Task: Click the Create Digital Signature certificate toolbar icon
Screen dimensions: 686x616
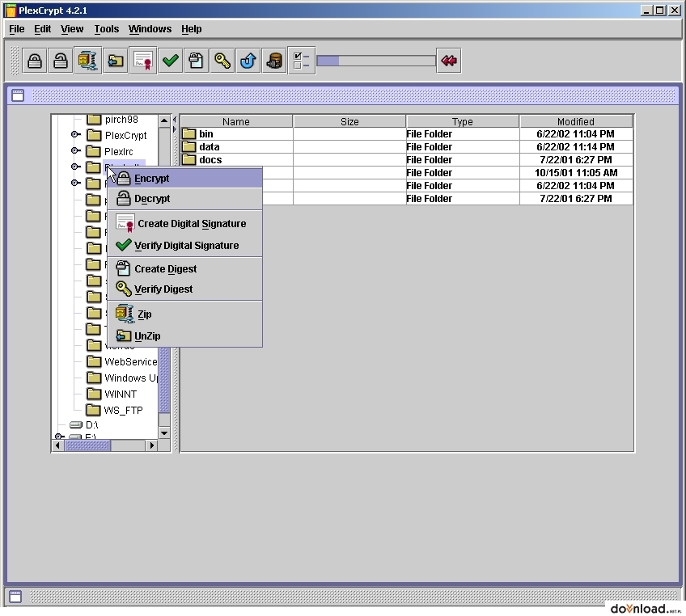Action: (143, 61)
